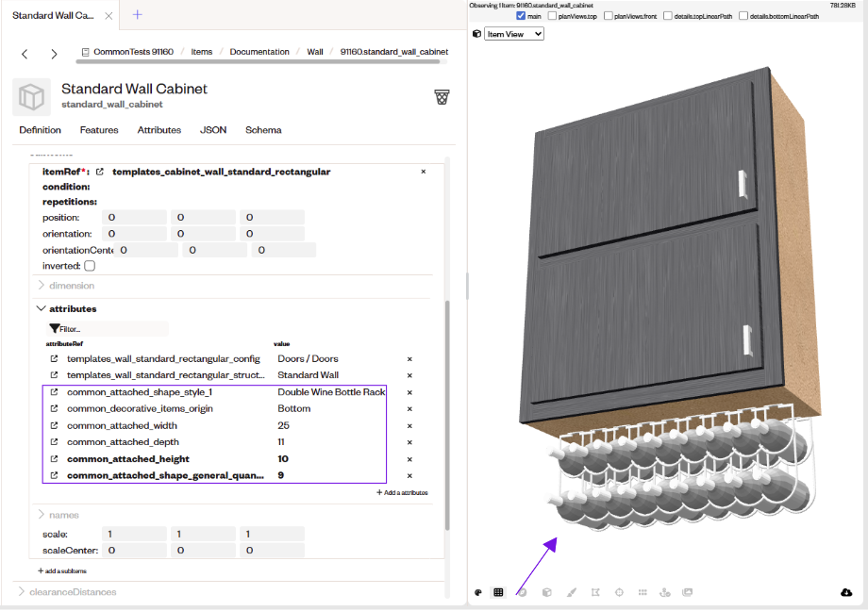Click Add a attributes link

coord(403,492)
